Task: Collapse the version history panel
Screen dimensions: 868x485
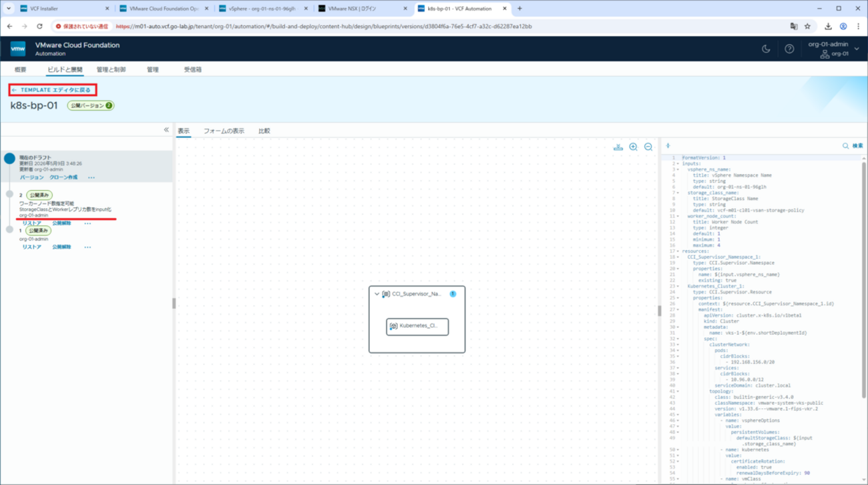Action: click(166, 129)
